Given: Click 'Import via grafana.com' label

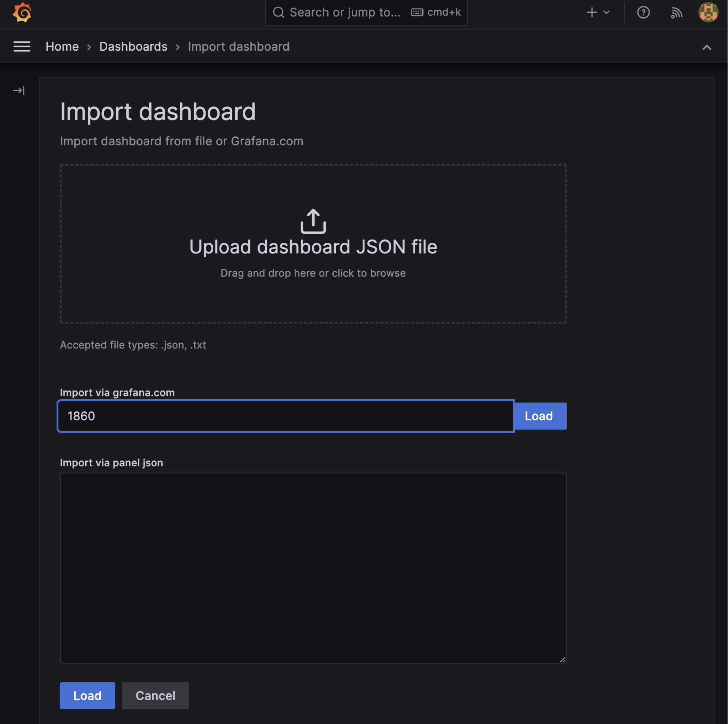Looking at the screenshot, I should (x=117, y=392).
